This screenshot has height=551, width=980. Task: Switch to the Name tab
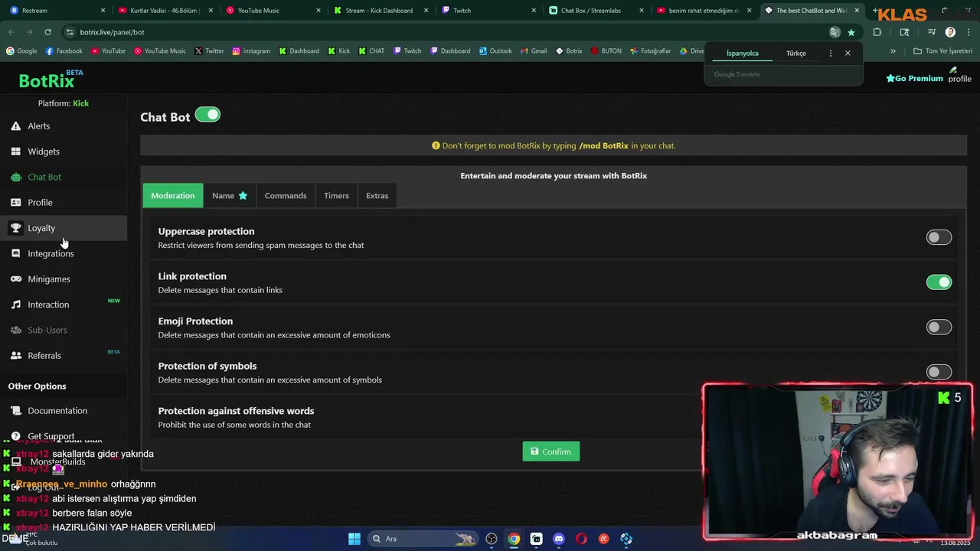click(230, 196)
